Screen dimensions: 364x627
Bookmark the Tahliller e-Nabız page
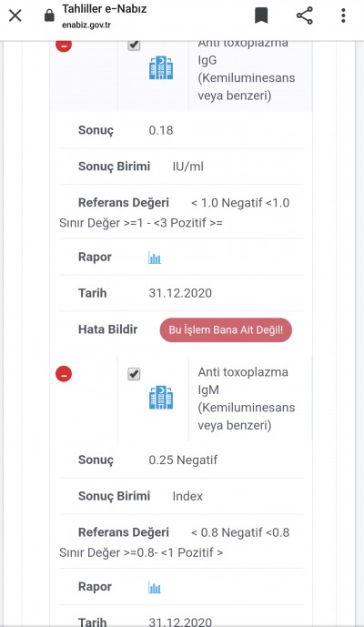point(261,16)
